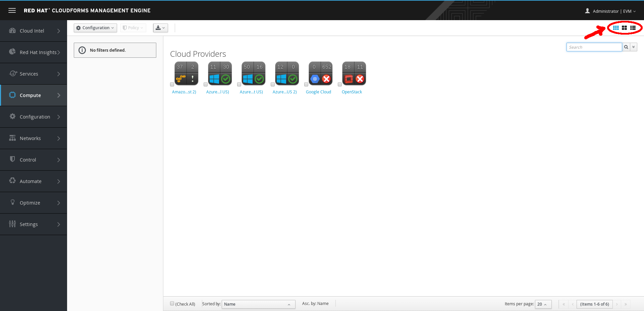Click the Cloud Intel sidebar icon
Screen dimensions: 644x311
tap(12, 31)
